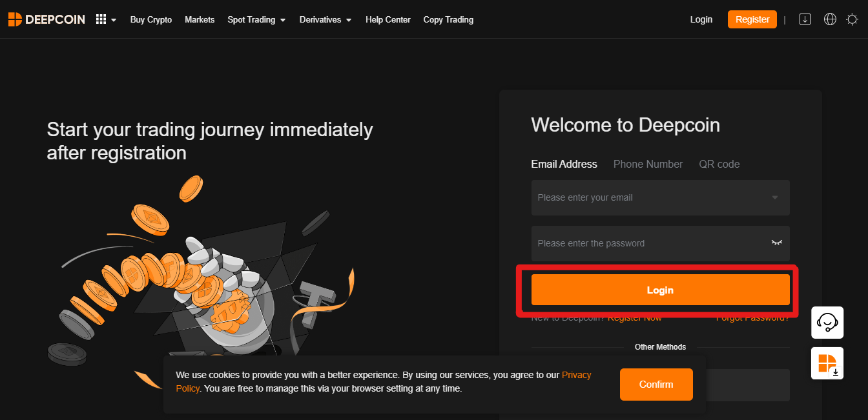Switch to Phone Number login tab

click(648, 164)
